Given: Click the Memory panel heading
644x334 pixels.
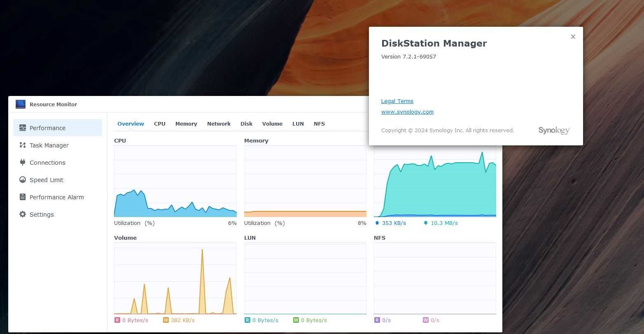Looking at the screenshot, I should point(256,140).
